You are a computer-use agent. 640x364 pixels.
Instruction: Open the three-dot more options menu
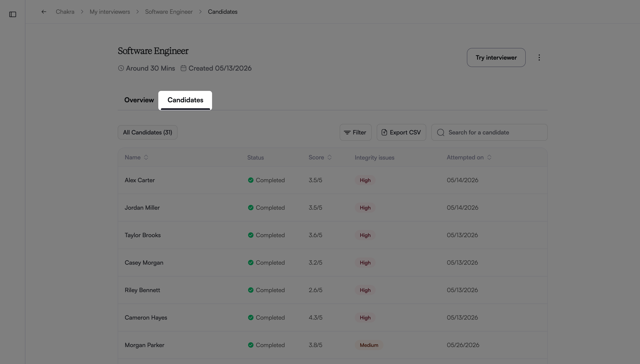pyautogui.click(x=539, y=57)
